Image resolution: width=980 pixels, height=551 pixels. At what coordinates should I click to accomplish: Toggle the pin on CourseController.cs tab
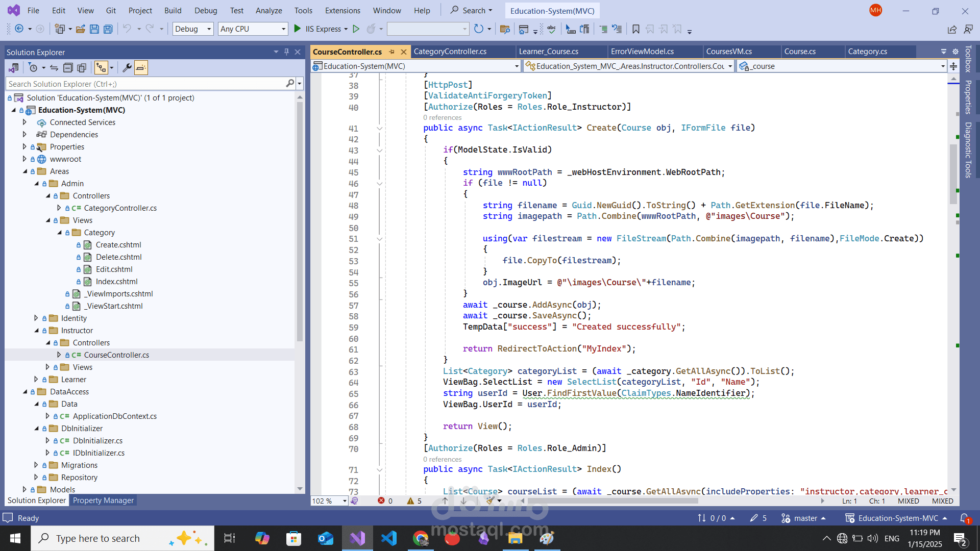point(391,52)
